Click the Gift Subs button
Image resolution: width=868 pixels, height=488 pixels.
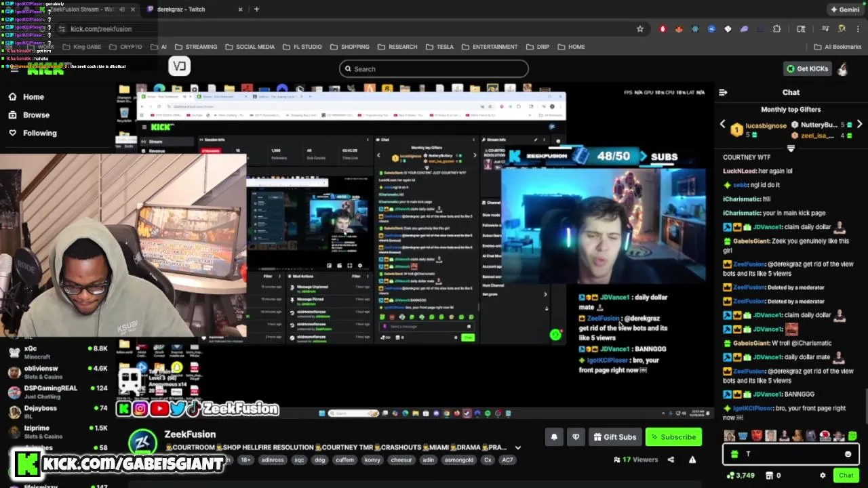[615, 437]
